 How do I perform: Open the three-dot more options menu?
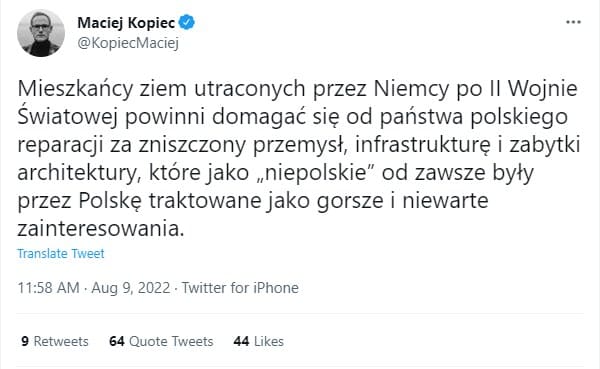(x=573, y=22)
